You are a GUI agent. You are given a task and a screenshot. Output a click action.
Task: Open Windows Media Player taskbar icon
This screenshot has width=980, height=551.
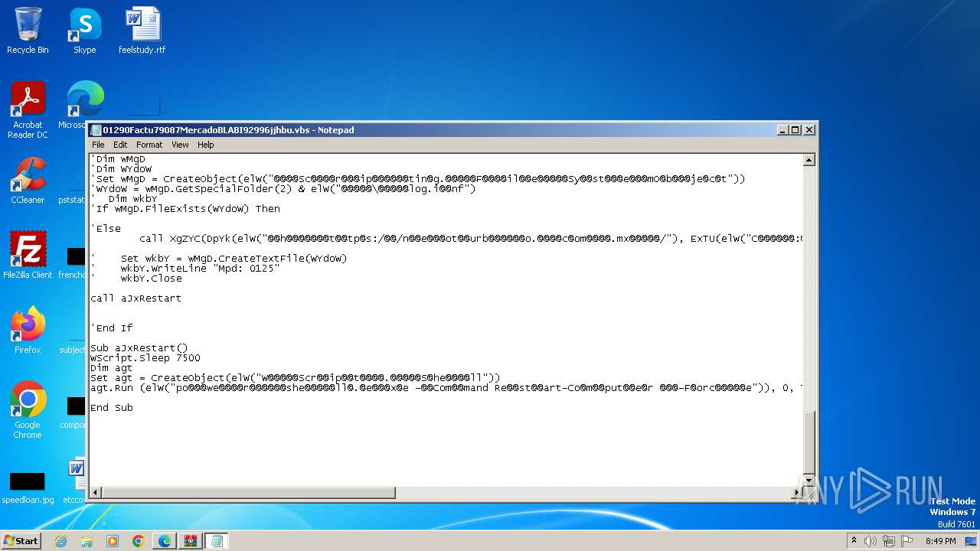click(113, 541)
